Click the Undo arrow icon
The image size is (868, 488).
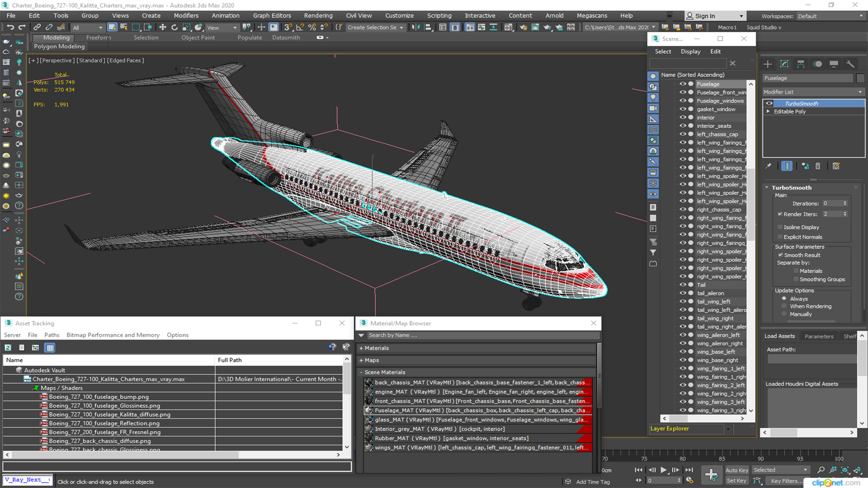point(10,27)
